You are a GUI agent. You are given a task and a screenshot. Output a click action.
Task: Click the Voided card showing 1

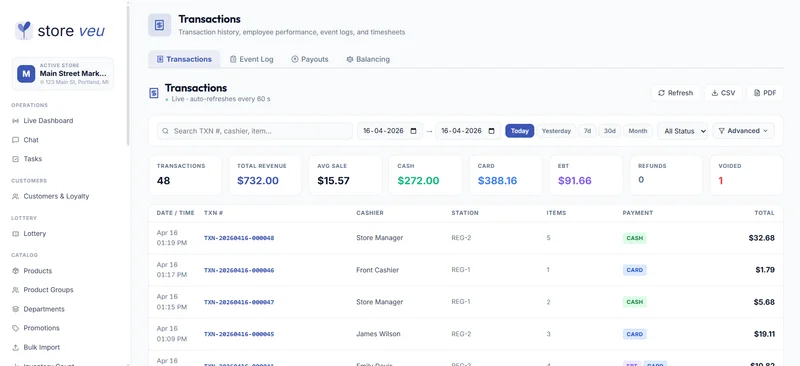coord(746,175)
